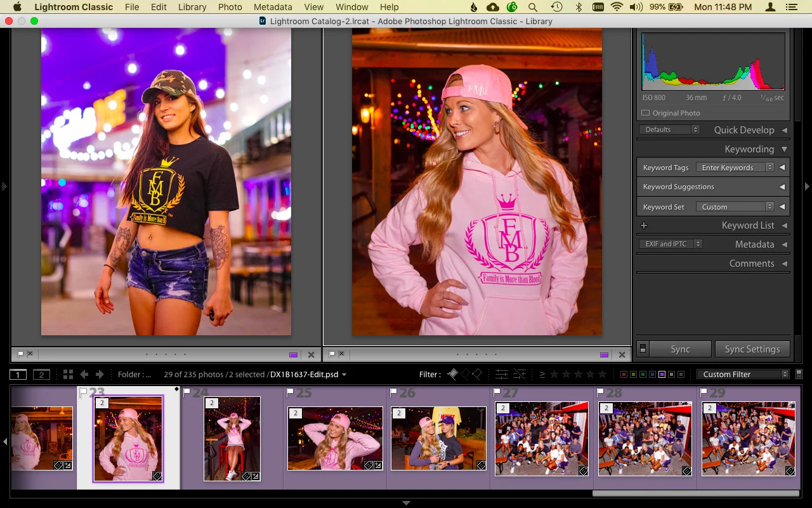Viewport: 812px width, 508px height.
Task: Open Keyword Set Custom dropdown
Action: pyautogui.click(x=735, y=207)
